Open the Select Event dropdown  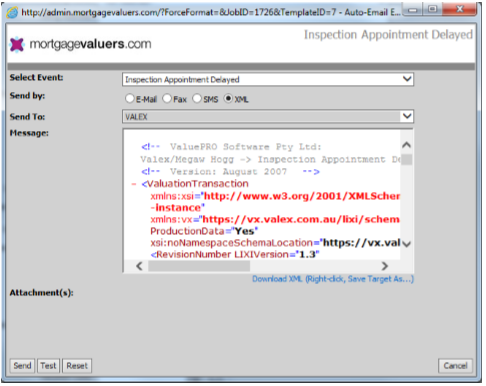click(268, 79)
